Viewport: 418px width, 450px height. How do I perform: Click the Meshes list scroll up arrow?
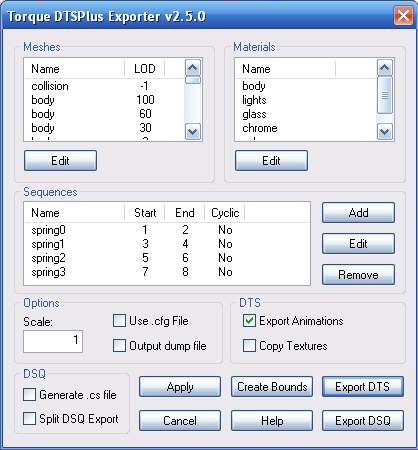(x=193, y=68)
